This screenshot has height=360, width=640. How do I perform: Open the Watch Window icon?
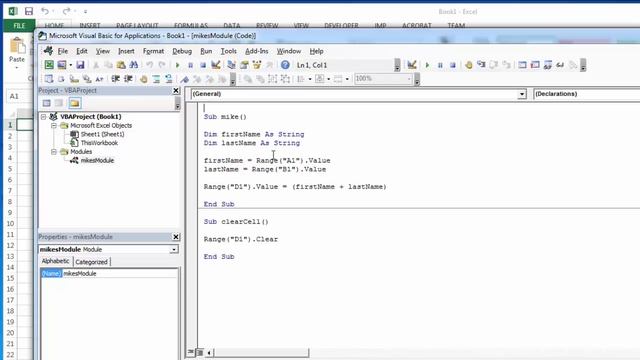(x=547, y=65)
